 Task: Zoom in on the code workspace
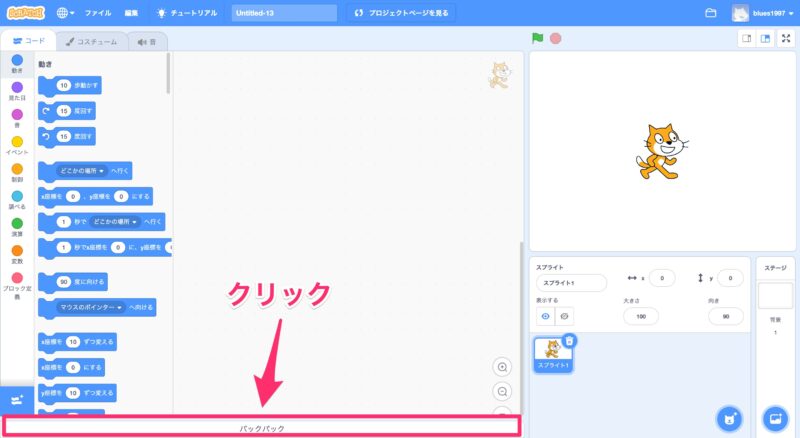coord(502,367)
